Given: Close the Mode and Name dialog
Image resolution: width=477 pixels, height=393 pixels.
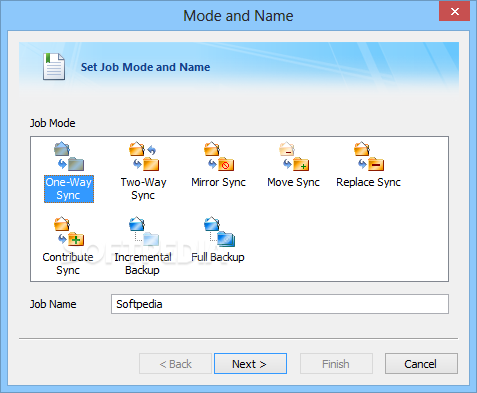Looking at the screenshot, I should 455,12.
